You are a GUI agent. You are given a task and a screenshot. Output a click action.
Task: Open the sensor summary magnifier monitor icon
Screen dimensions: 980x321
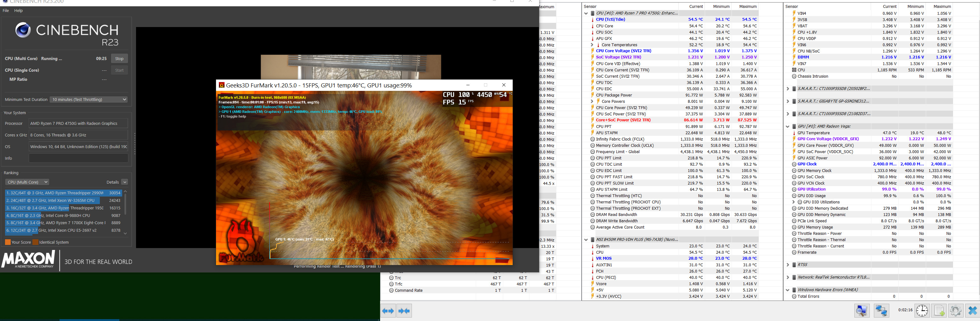(x=861, y=310)
